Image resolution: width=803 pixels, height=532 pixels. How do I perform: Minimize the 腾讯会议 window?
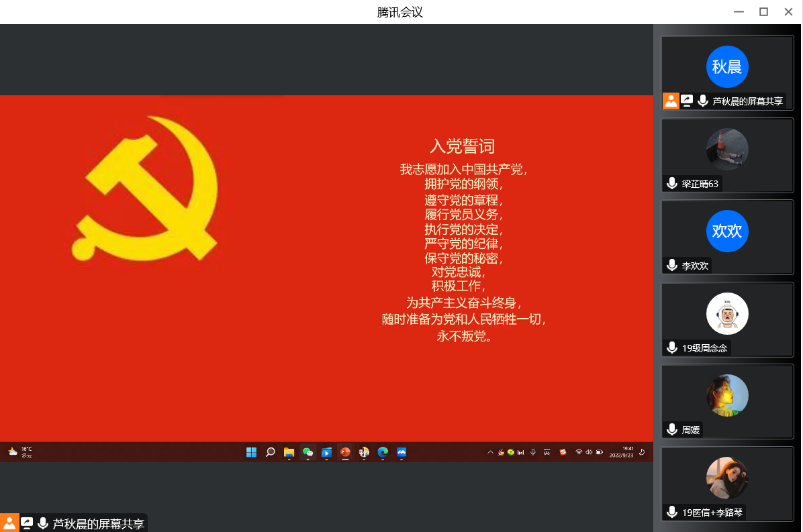(x=739, y=12)
